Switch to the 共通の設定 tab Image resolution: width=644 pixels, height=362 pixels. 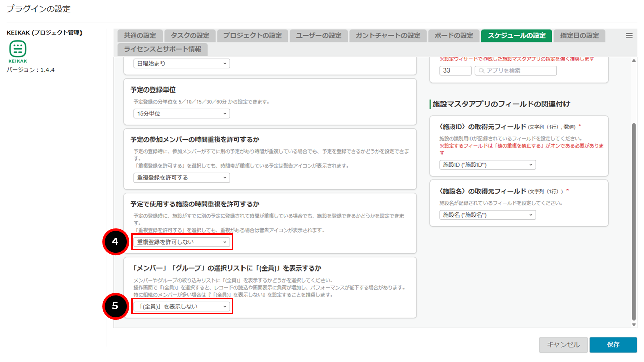[139, 36]
